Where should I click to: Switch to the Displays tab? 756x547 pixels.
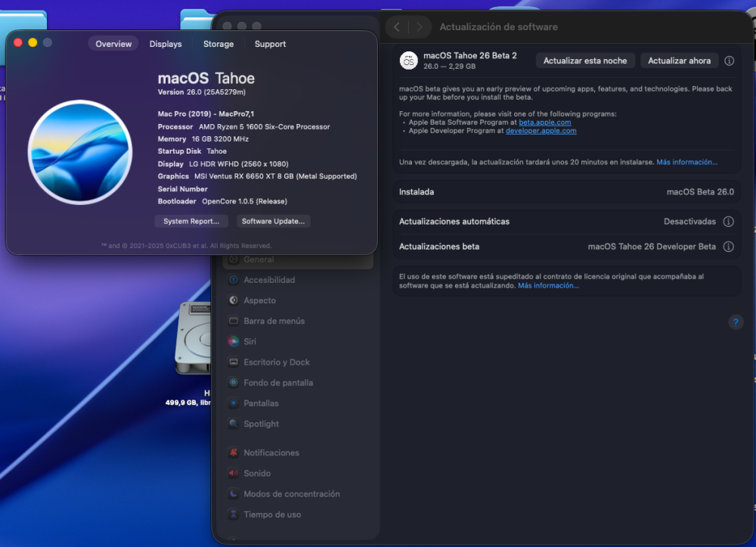click(x=166, y=44)
